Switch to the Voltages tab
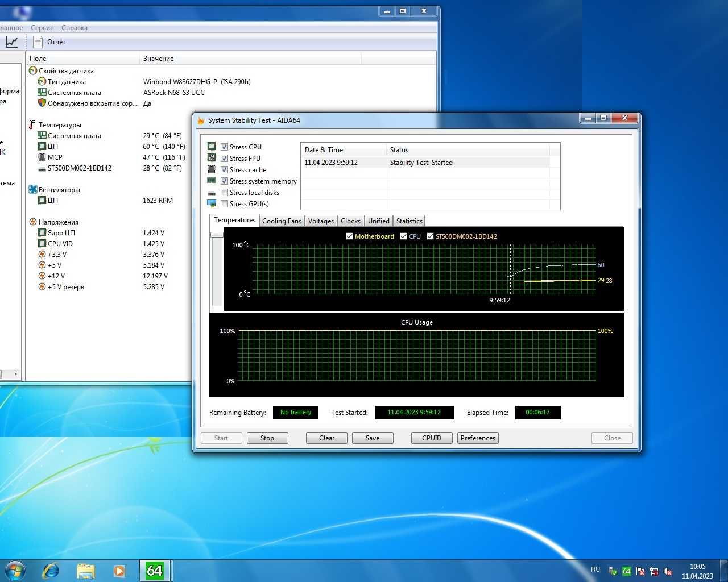 321,221
